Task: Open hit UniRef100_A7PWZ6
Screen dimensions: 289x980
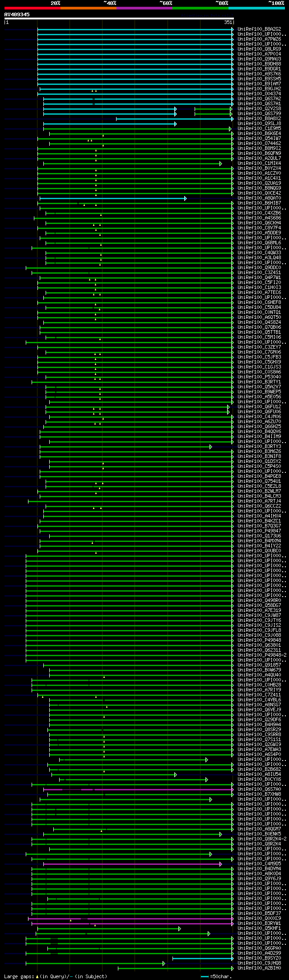Action: tap(259, 39)
